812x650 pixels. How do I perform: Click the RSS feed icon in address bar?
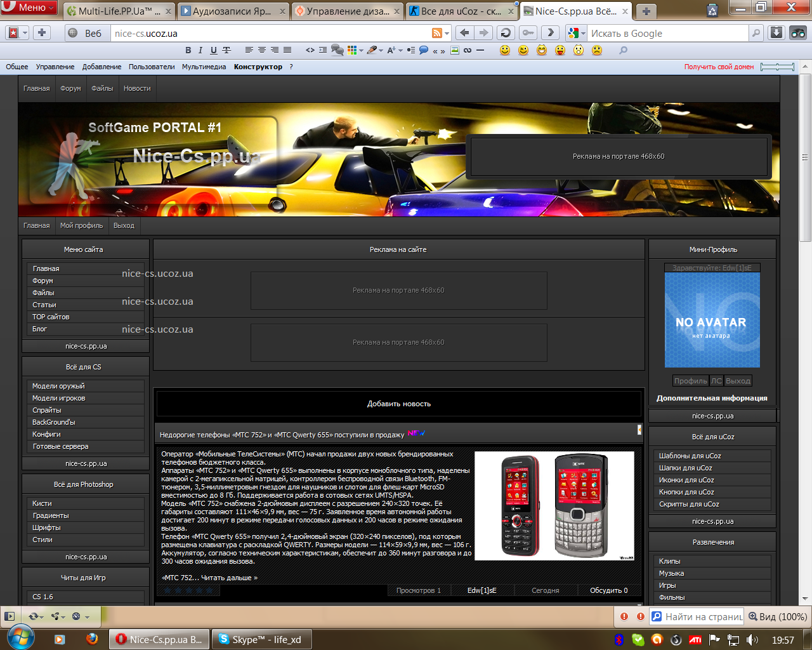coord(437,33)
